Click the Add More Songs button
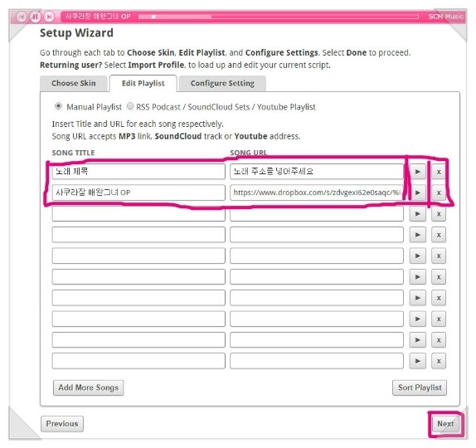Viewport: 476px width, 448px height. point(89,387)
